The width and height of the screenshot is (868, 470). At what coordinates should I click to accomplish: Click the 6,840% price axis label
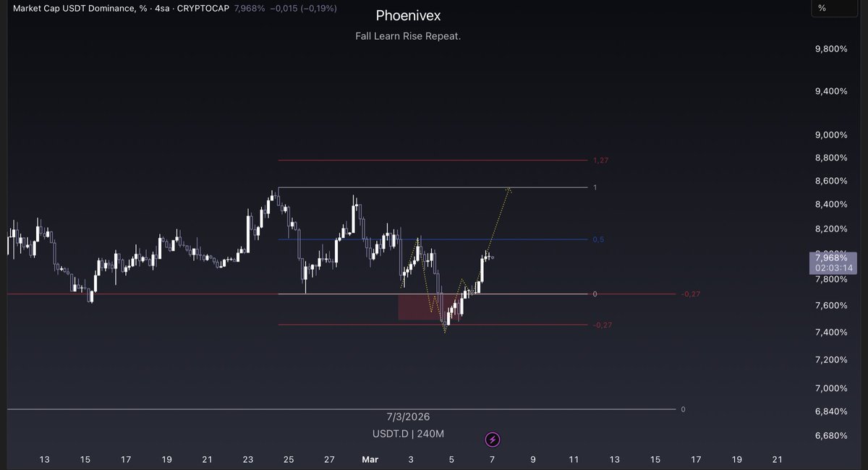coord(830,411)
